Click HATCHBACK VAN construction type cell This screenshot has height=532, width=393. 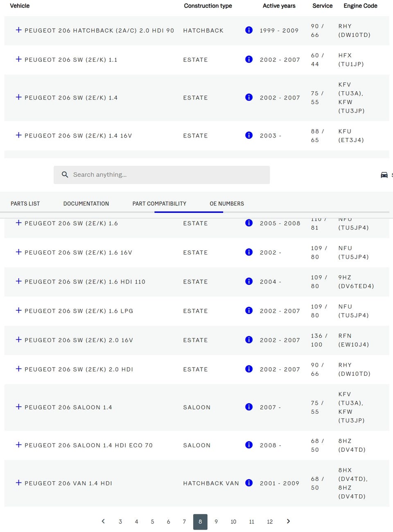[x=211, y=483]
